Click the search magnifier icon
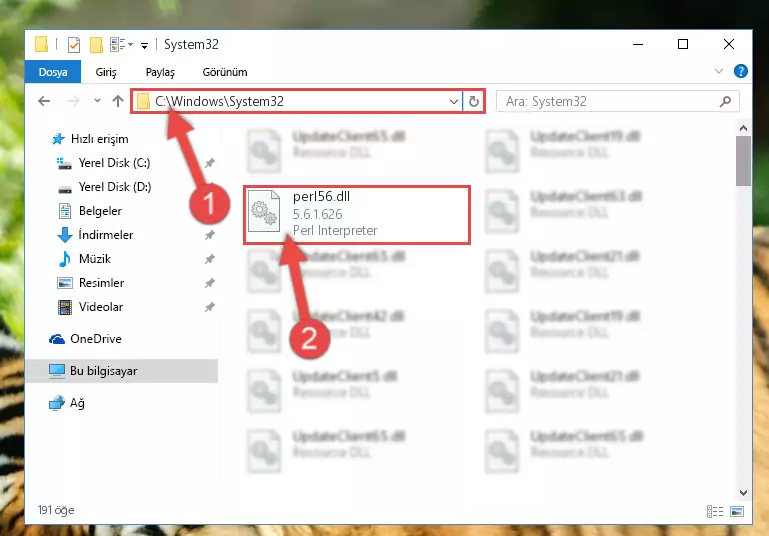This screenshot has width=769, height=536. (x=725, y=102)
